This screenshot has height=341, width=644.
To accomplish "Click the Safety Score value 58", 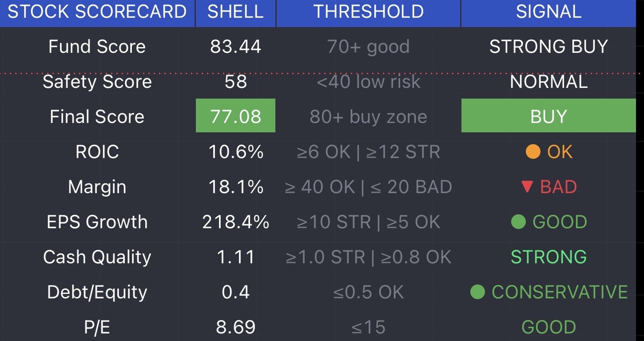I will pyautogui.click(x=235, y=81).
